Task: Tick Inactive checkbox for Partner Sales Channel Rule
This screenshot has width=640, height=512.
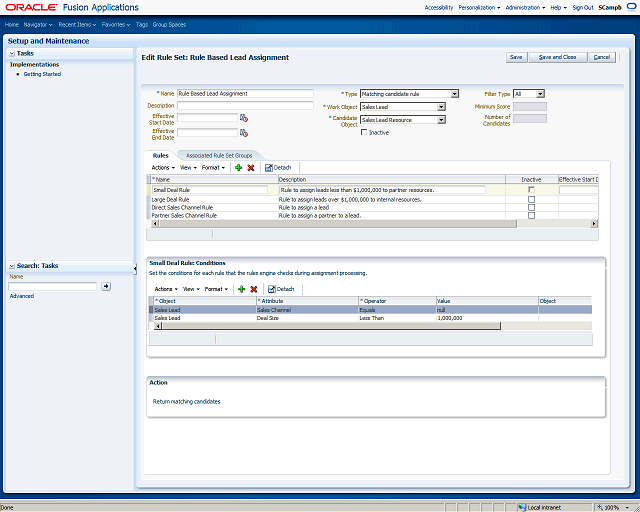Action: [531, 215]
